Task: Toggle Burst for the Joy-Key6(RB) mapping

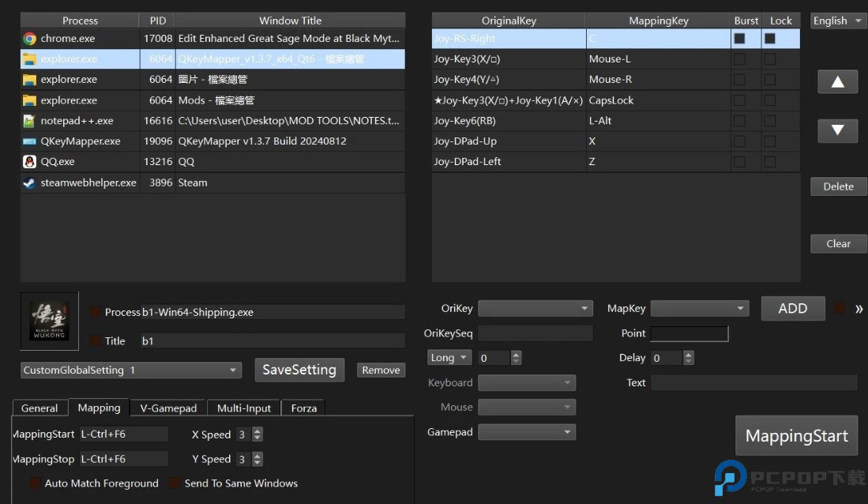Action: [739, 121]
